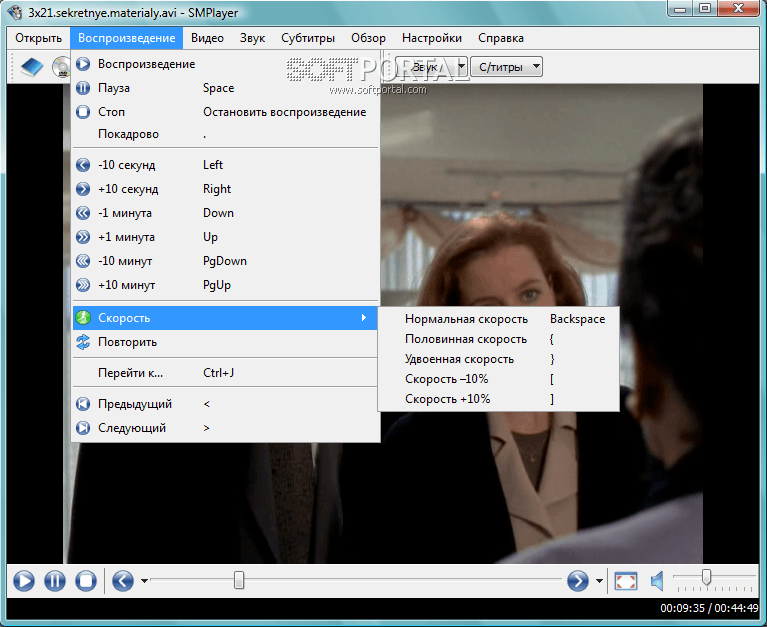The height and width of the screenshot is (627, 767).
Task: Close the SMPlayer window
Action: [739, 9]
